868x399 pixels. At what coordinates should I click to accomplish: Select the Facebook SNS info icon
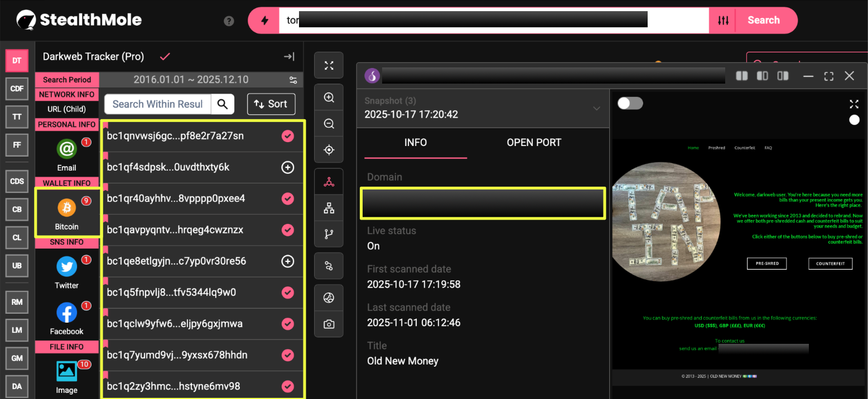pos(67,313)
